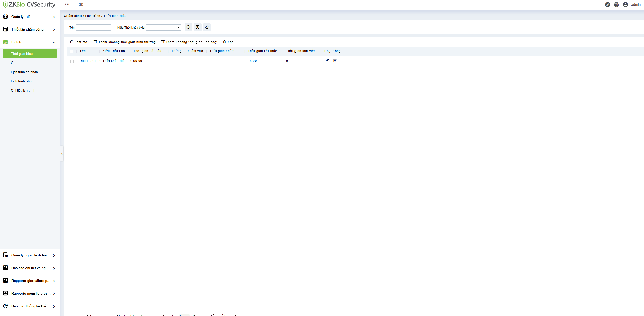Click Thêm khoảng thời gian bình thường
The height and width of the screenshot is (316, 644).
(125, 42)
